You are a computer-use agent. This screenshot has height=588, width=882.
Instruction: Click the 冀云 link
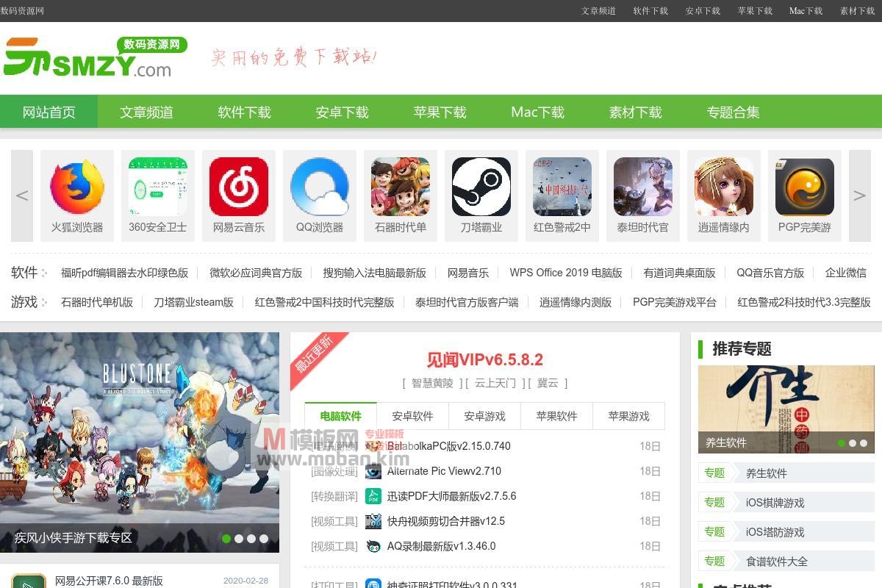click(548, 383)
